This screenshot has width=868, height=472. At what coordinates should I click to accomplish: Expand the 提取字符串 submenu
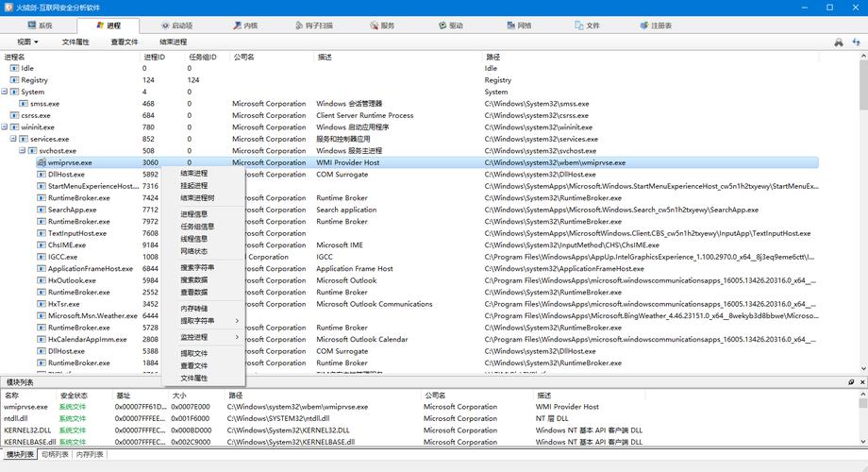pos(204,321)
